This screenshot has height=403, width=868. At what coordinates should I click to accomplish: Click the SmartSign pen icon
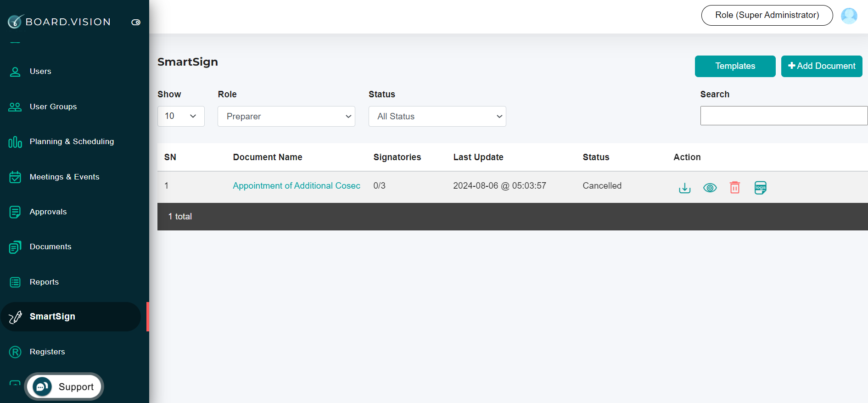point(15,317)
